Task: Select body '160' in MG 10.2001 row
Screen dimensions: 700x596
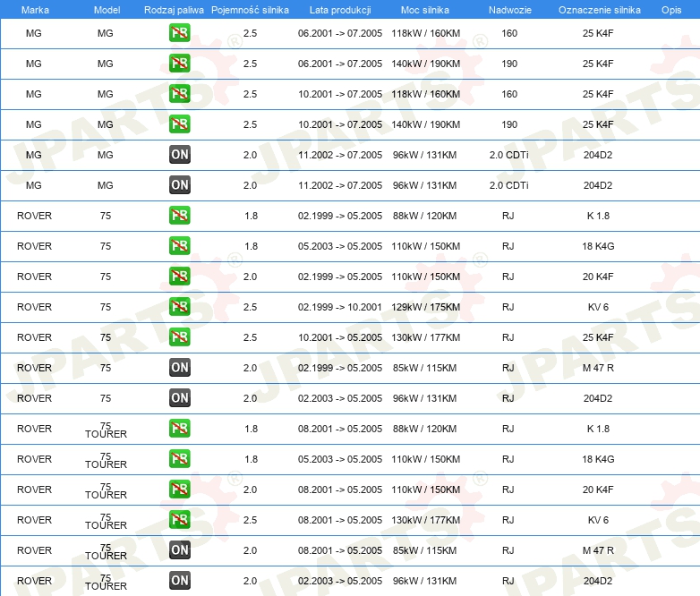Action: (x=509, y=94)
